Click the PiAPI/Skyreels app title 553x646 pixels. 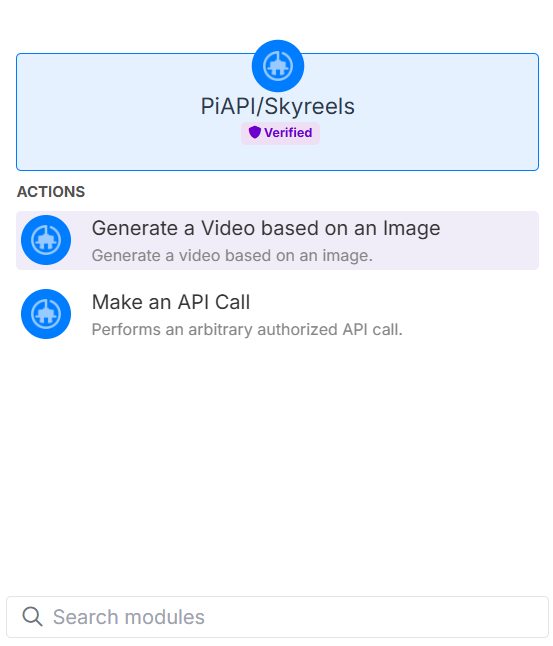coord(277,106)
